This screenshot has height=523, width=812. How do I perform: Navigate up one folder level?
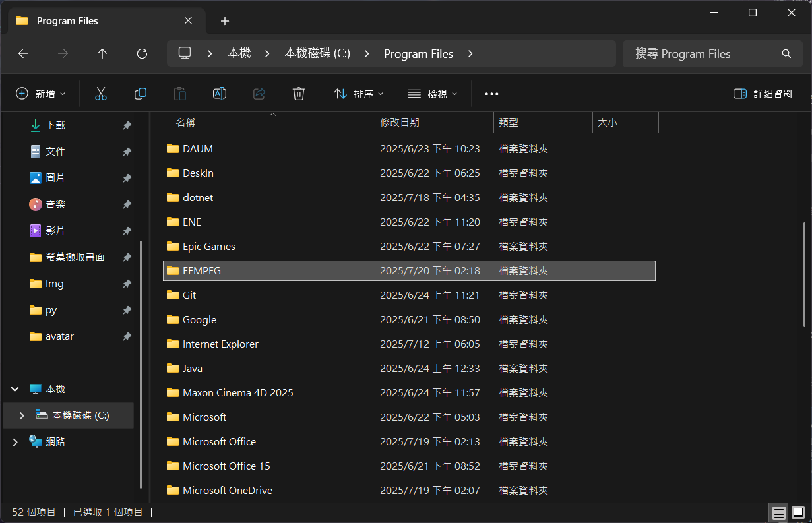[102, 53]
